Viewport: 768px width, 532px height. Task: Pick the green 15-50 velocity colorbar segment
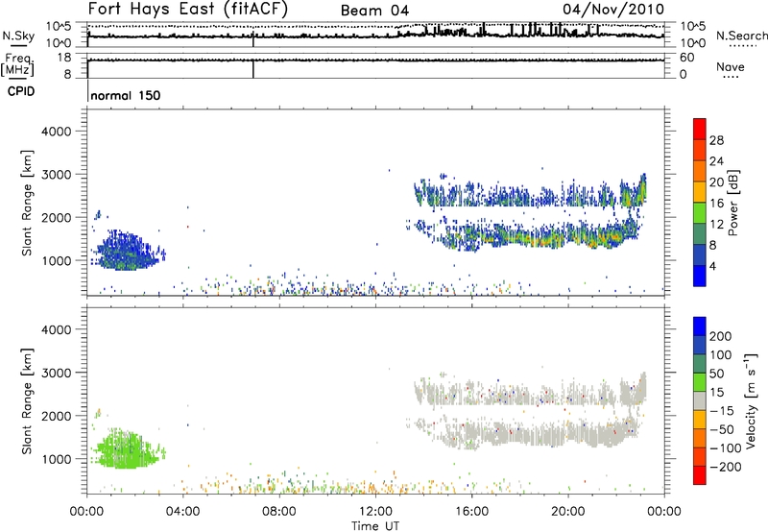tap(700, 382)
